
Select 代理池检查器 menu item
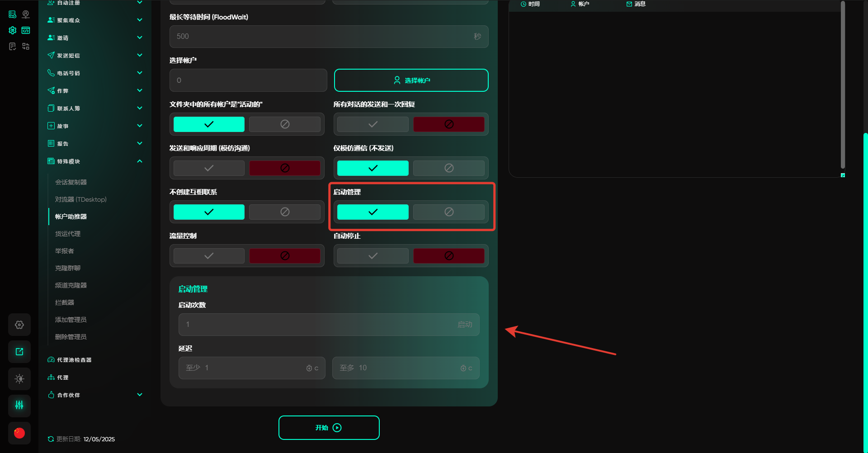[74, 360]
